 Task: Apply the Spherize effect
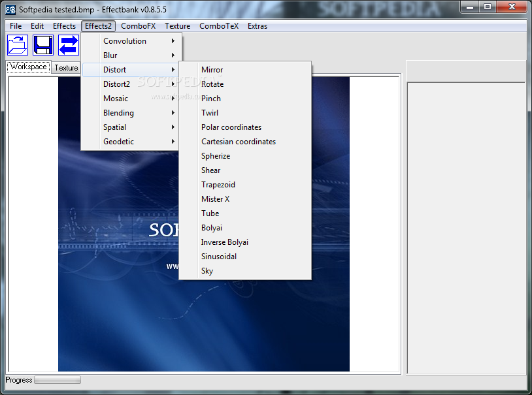(245, 156)
